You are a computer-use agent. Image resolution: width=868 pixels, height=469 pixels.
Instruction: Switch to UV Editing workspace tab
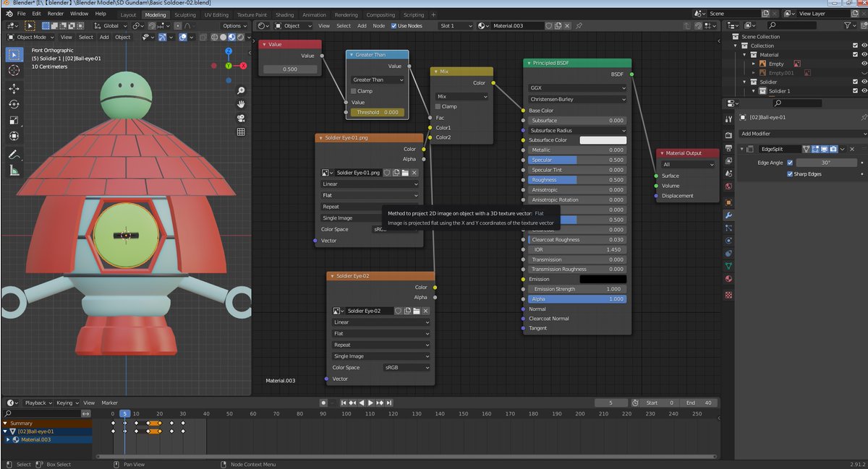216,14
